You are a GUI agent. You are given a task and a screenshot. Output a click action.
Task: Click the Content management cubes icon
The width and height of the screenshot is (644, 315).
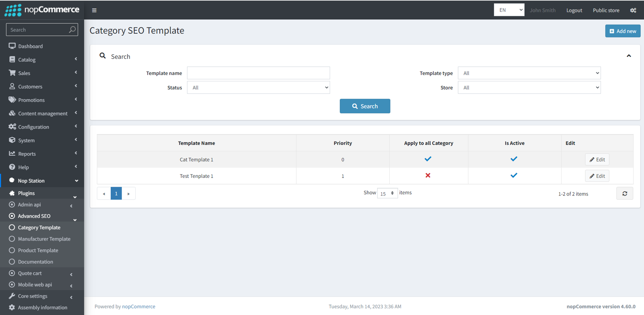pyautogui.click(x=12, y=113)
